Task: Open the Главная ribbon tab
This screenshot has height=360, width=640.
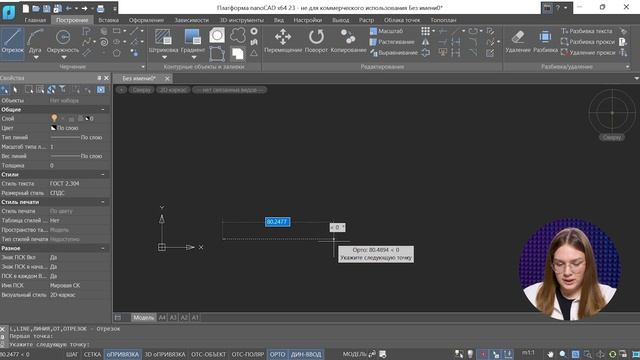Action: (35, 20)
